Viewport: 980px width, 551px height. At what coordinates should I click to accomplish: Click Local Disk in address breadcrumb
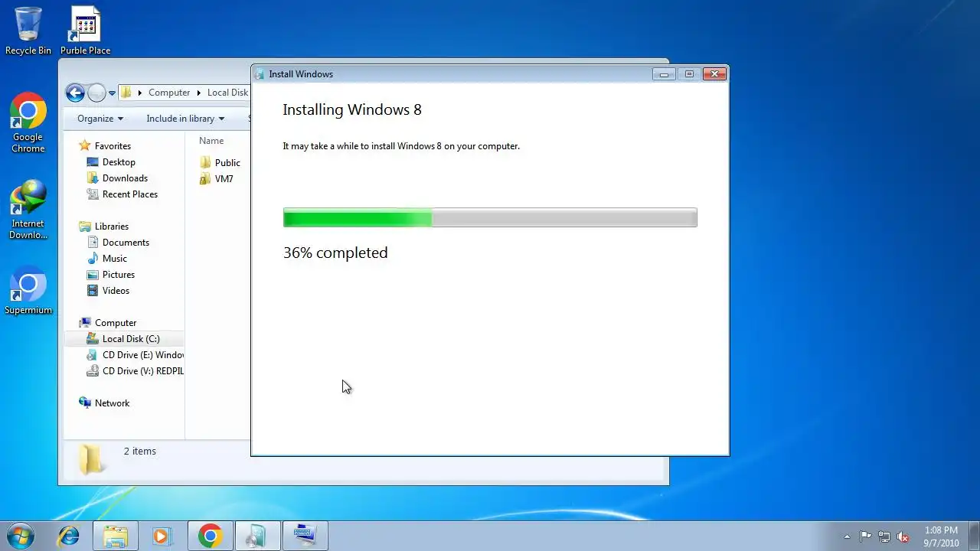click(227, 93)
